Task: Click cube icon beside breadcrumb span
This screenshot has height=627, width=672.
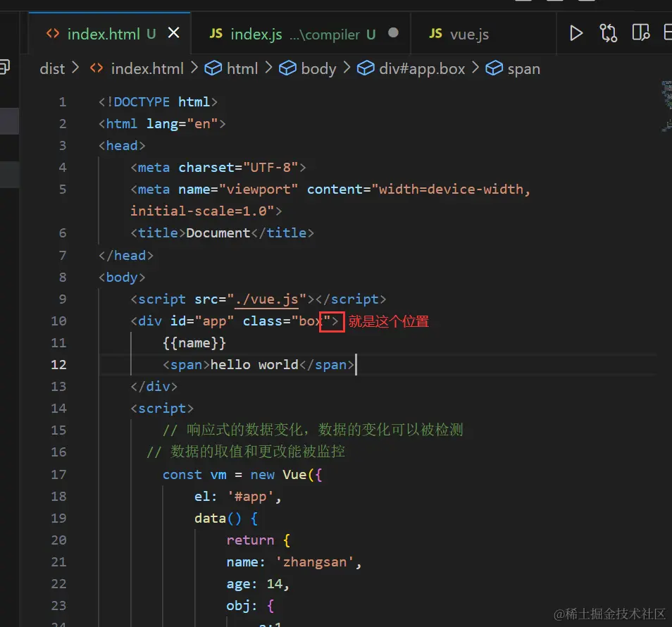Action: (x=494, y=68)
